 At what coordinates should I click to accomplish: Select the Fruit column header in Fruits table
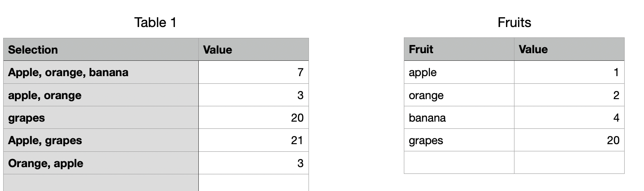(459, 49)
